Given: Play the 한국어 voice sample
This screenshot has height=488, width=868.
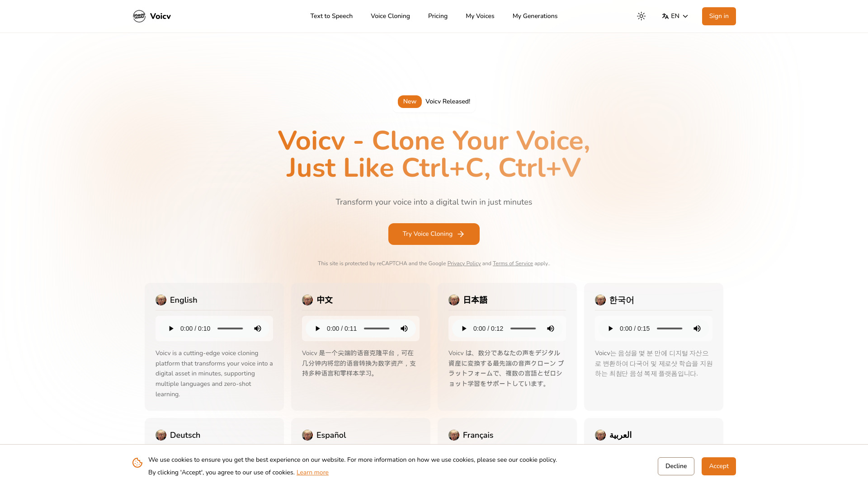Looking at the screenshot, I should (610, 328).
